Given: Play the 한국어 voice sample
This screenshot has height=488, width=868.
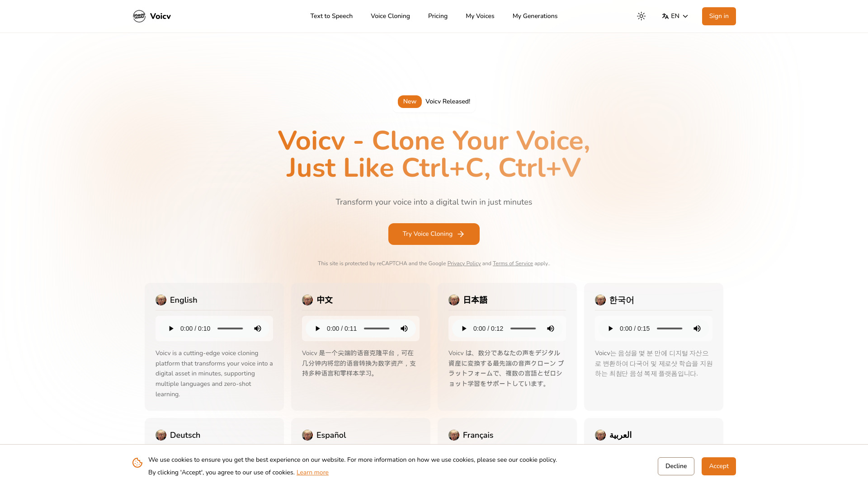Looking at the screenshot, I should (610, 328).
